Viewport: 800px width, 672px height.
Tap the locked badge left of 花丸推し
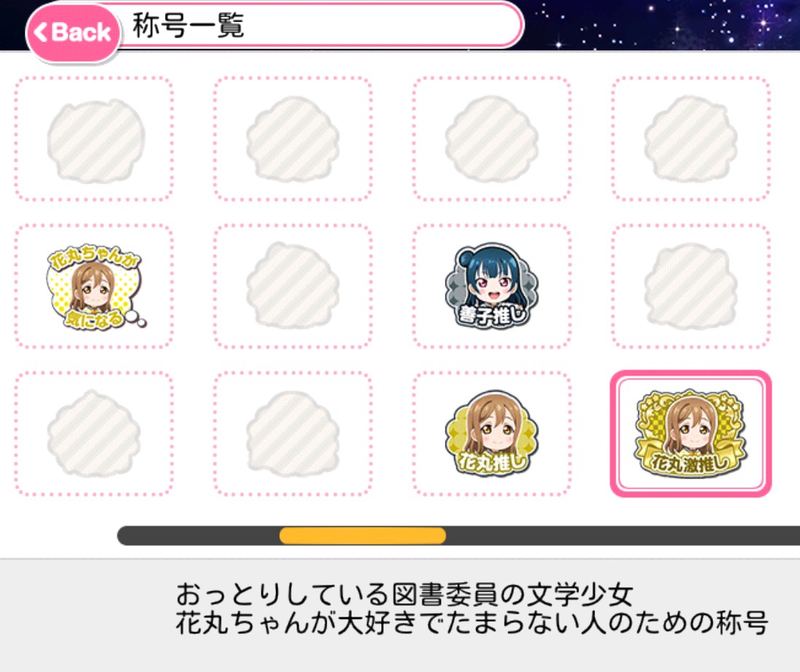(293, 433)
